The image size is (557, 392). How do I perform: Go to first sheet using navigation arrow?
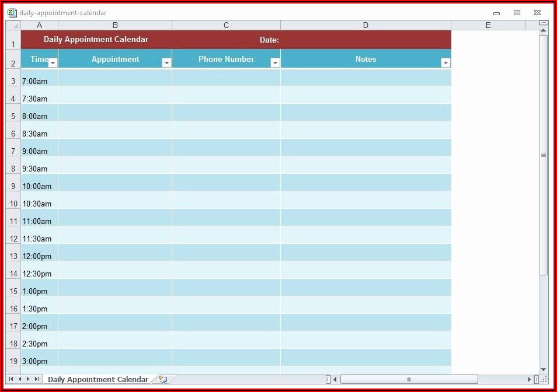(x=11, y=379)
